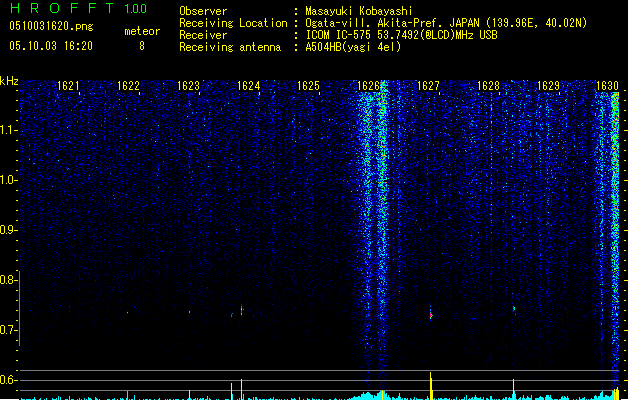Click the 0.8 kHz frequency label
Screen dimensions: 629x400
click(8, 280)
